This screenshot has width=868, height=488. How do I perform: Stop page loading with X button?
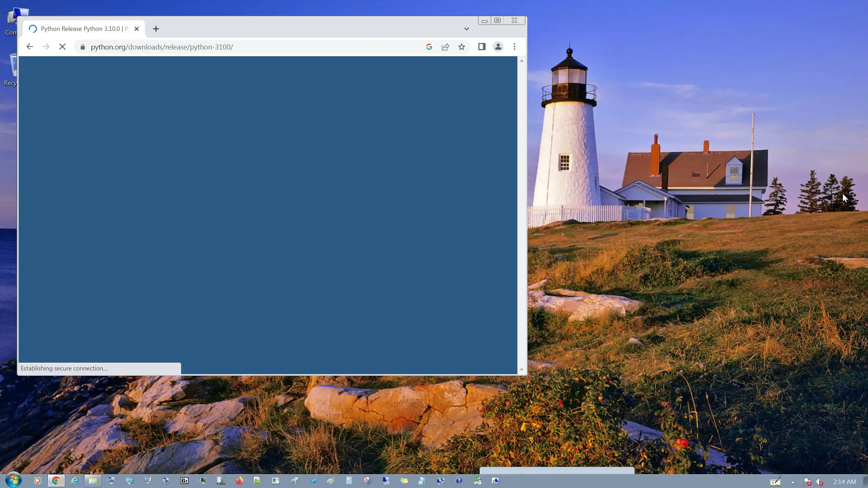62,47
